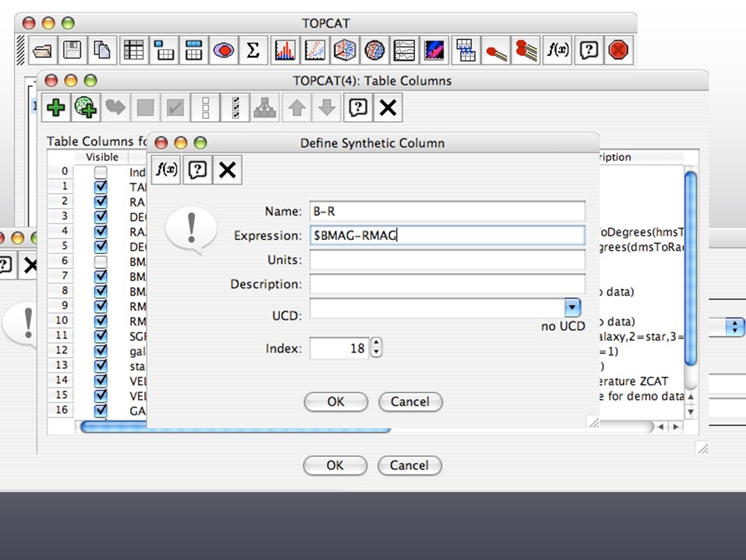Image resolution: width=746 pixels, height=560 pixels.
Task: Click the partially visible blue stepper at right edge
Action: (735, 327)
